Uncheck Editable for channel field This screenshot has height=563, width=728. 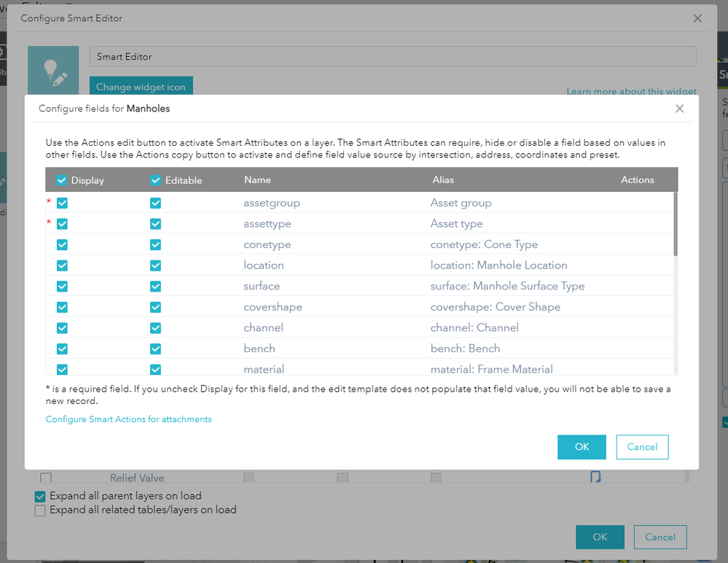coord(155,328)
